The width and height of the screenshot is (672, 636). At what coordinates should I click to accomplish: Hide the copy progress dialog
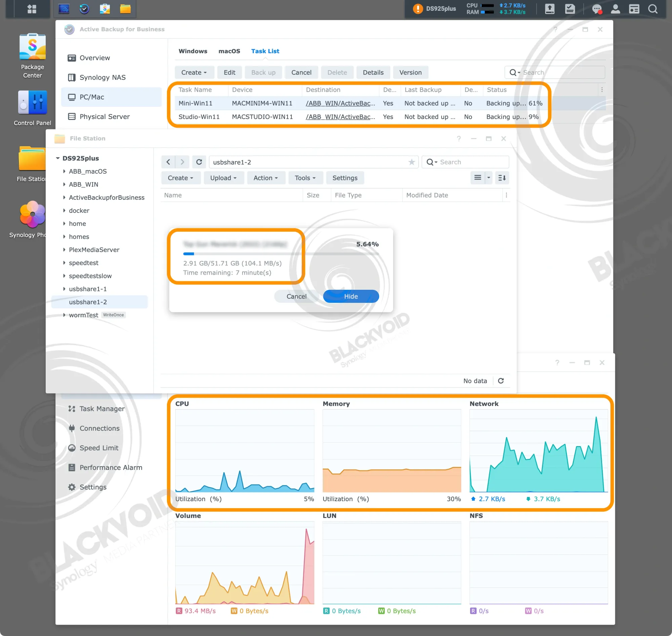(351, 296)
